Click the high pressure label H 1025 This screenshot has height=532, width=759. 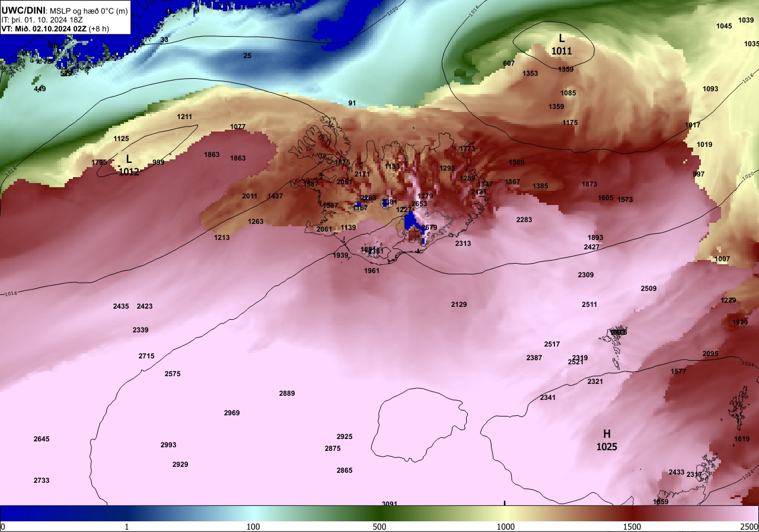(x=607, y=440)
